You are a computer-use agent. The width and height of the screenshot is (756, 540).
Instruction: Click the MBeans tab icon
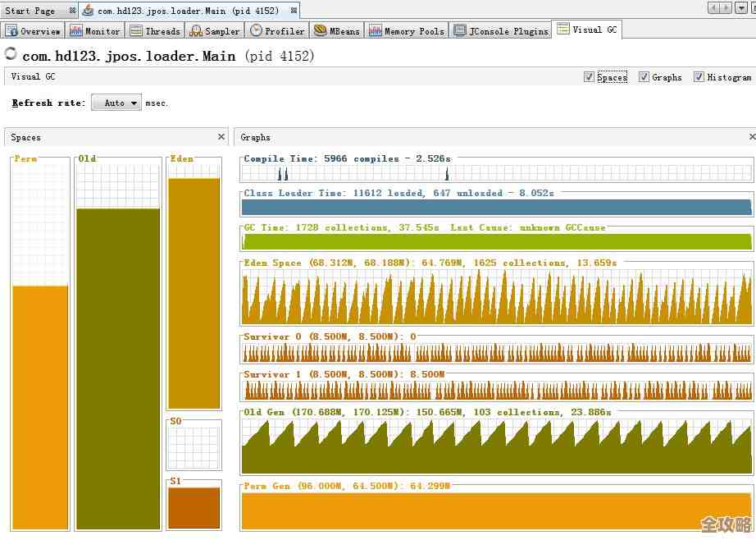pyautogui.click(x=320, y=31)
